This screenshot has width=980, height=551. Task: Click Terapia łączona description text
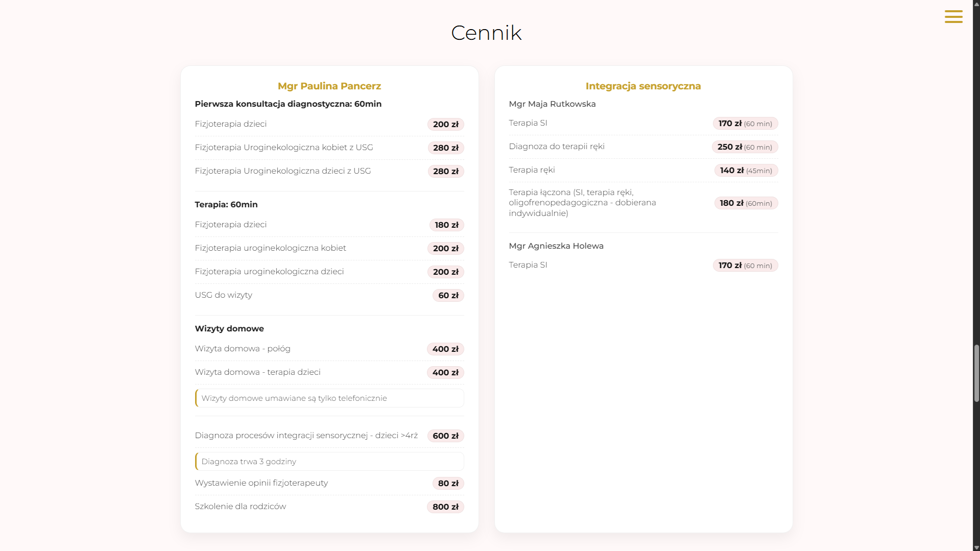[x=582, y=203]
